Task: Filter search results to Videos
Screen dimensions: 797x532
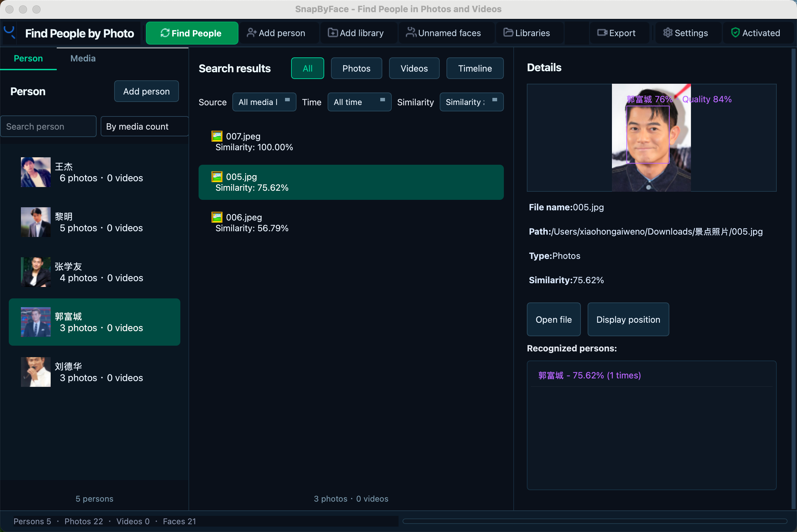Action: [414, 69]
